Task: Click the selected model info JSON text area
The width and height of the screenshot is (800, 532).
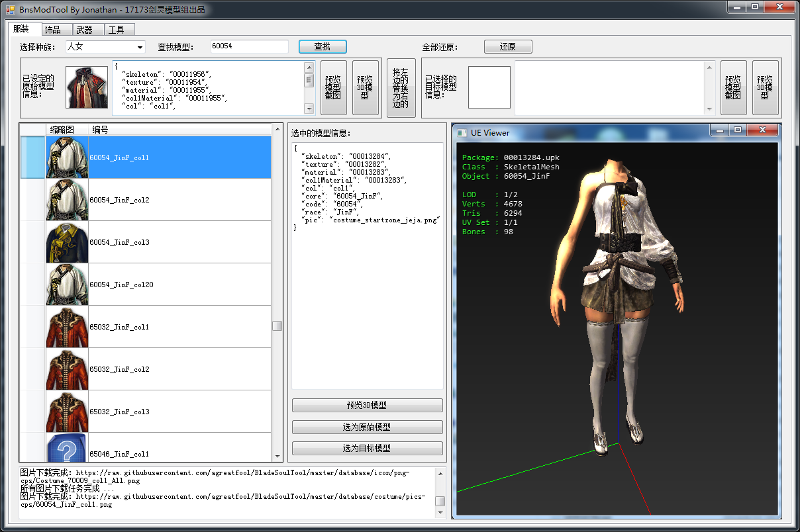Action: coord(368,266)
